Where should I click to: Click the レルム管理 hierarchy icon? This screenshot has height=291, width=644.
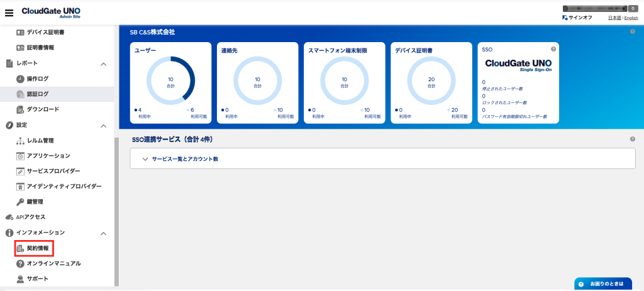20,140
